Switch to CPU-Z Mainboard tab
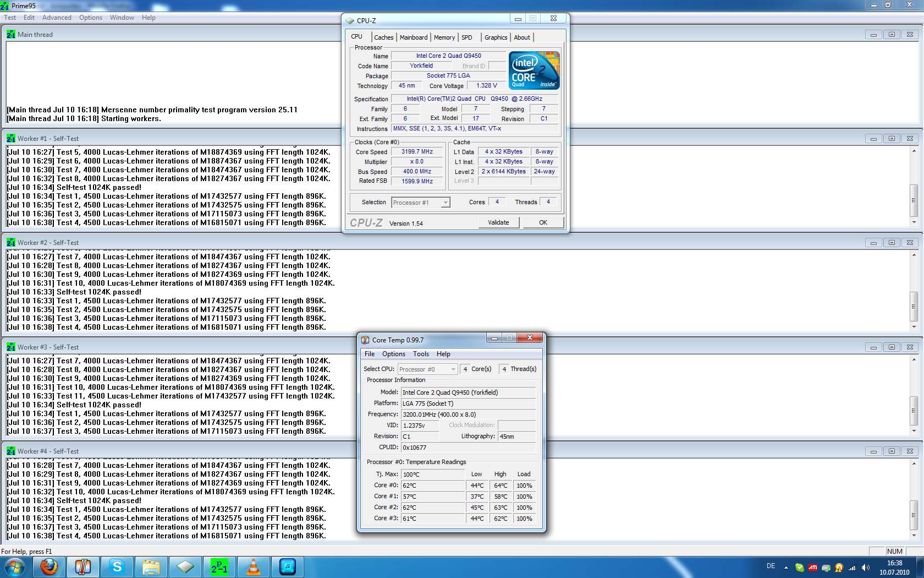This screenshot has width=924, height=578. (x=414, y=37)
